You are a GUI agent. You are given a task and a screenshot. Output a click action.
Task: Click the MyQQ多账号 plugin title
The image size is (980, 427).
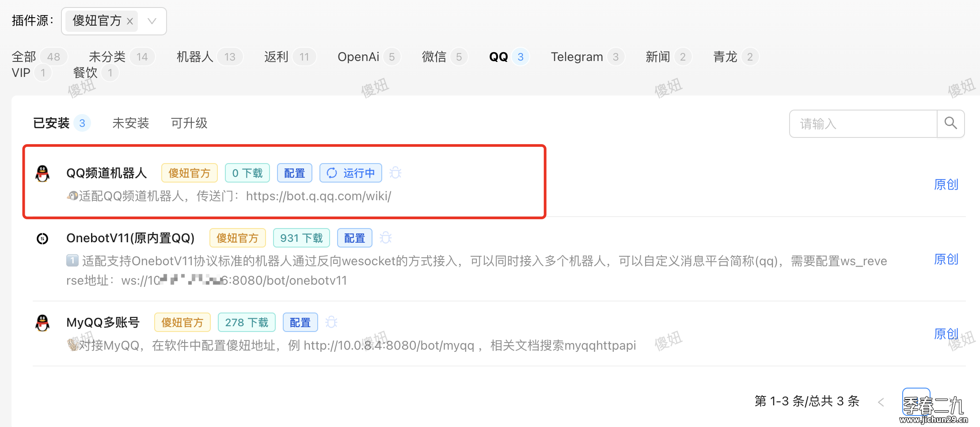pyautogui.click(x=103, y=322)
